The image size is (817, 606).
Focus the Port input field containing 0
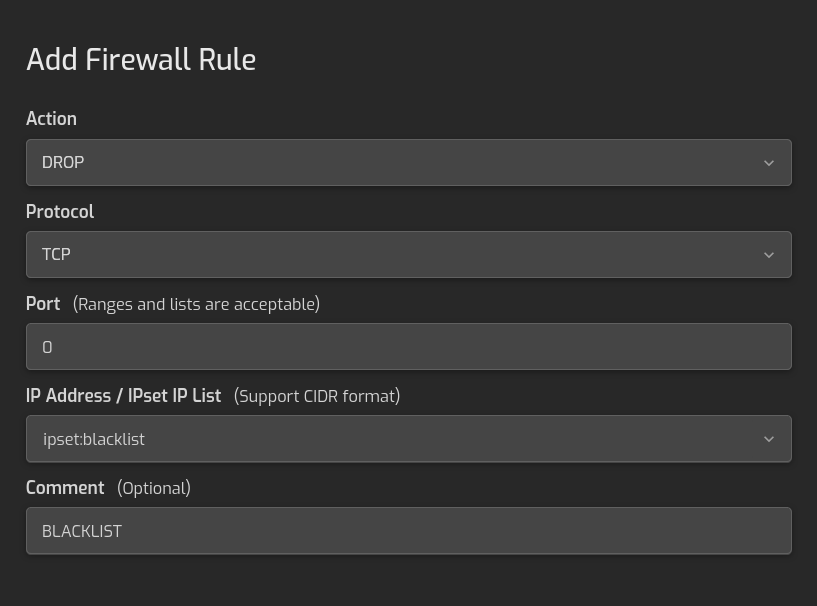408,347
